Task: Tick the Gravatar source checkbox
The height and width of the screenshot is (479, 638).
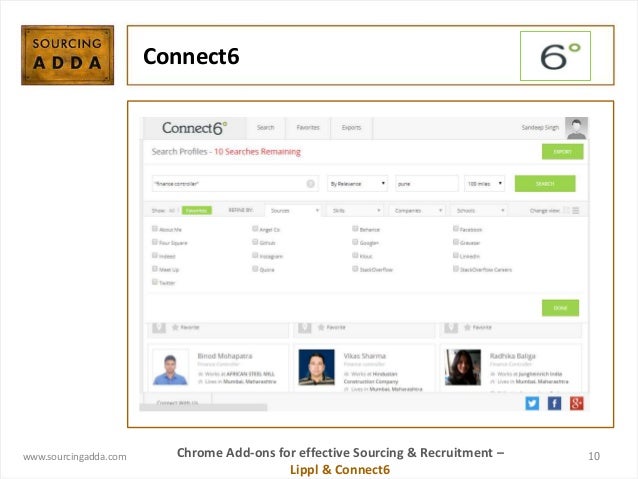Action: click(x=456, y=242)
